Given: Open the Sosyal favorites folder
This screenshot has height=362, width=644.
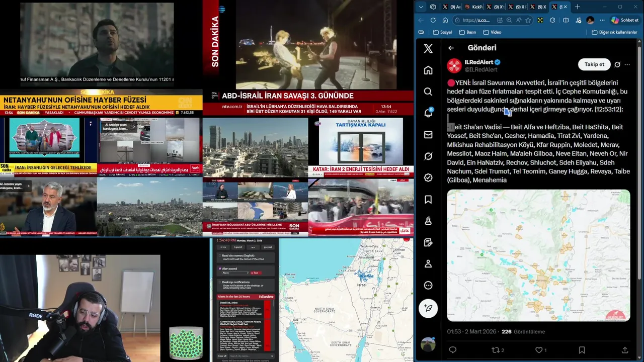Looking at the screenshot, I should click(442, 32).
